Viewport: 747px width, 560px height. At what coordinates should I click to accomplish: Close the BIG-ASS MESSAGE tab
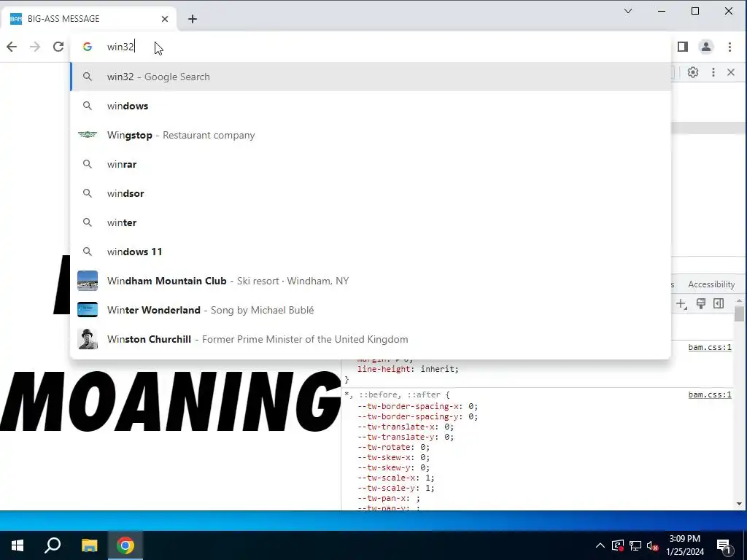(x=165, y=19)
